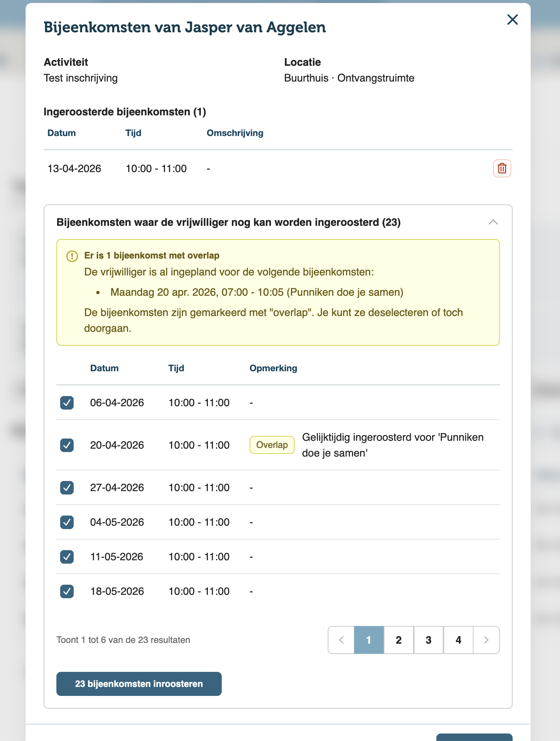Go to previous page arrow
The width and height of the screenshot is (560, 741).
341,640
